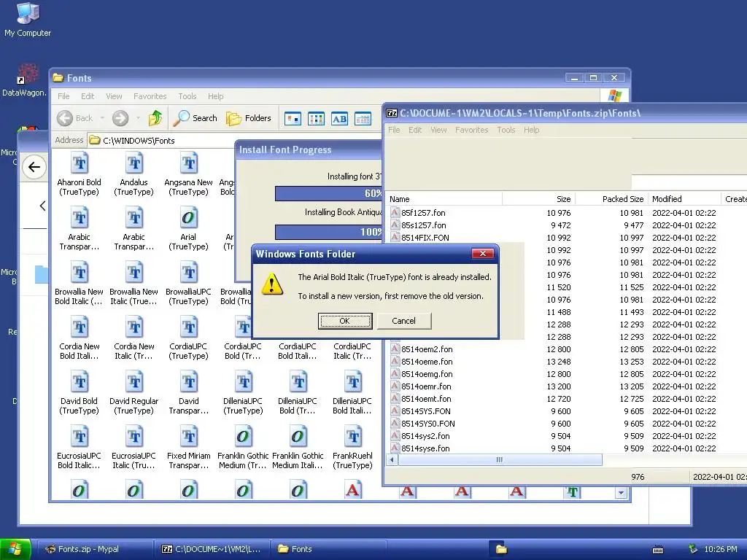747x560 pixels.
Task: Select Franklin Gothic Medium Italic font
Action: tap(298, 437)
